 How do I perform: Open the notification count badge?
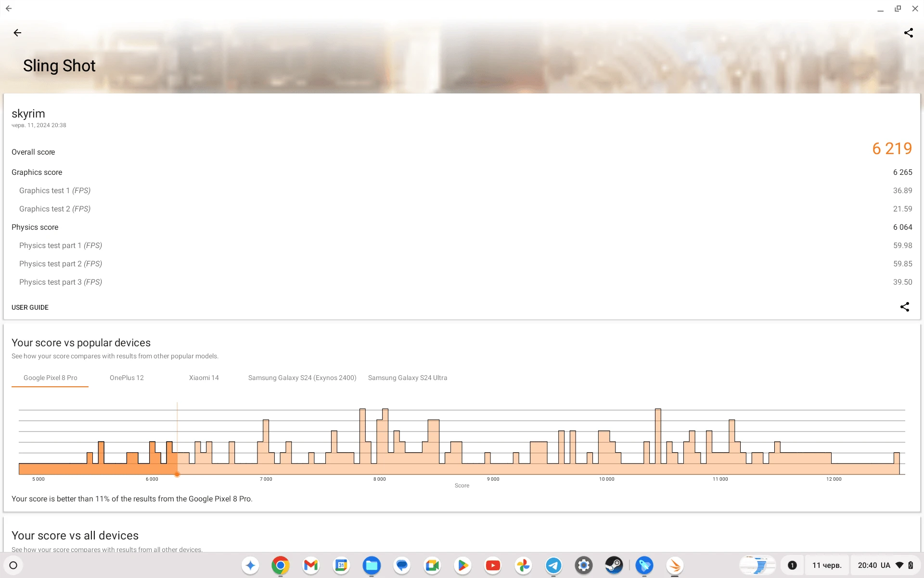click(x=792, y=565)
